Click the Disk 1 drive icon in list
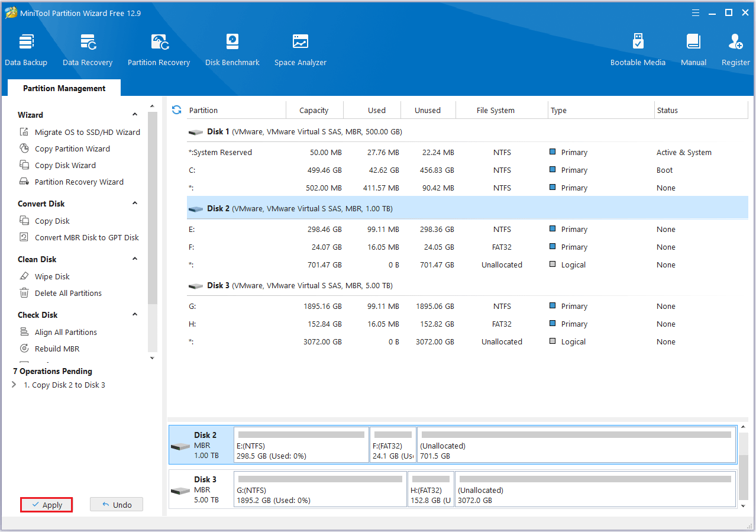The image size is (756, 532). click(x=195, y=132)
